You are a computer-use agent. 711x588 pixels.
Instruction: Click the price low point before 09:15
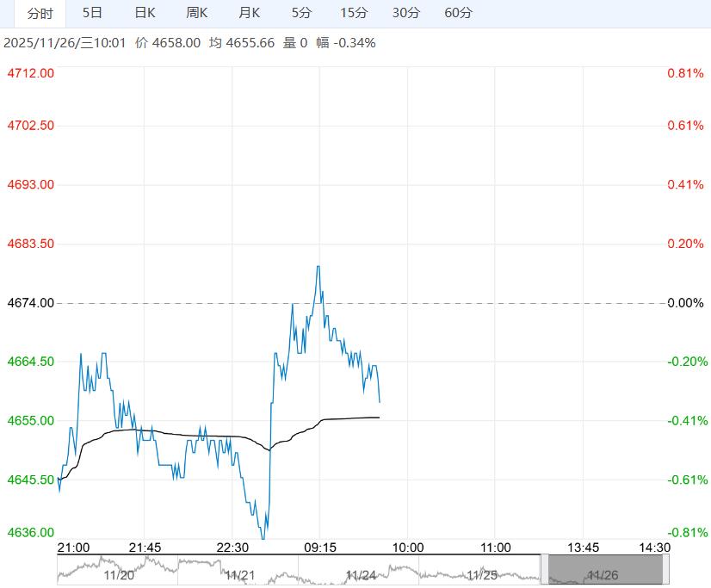point(265,538)
